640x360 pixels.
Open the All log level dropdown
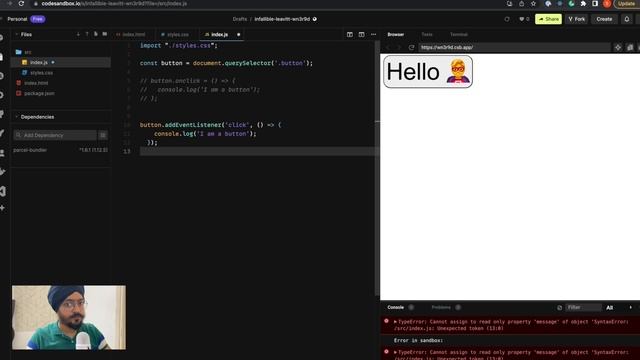[610, 308]
